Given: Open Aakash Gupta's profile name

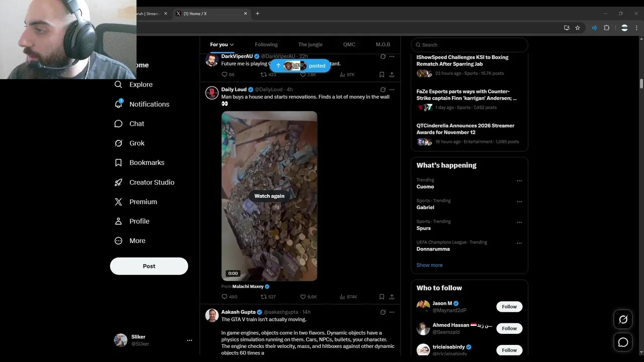Looking at the screenshot, I should click(x=238, y=312).
